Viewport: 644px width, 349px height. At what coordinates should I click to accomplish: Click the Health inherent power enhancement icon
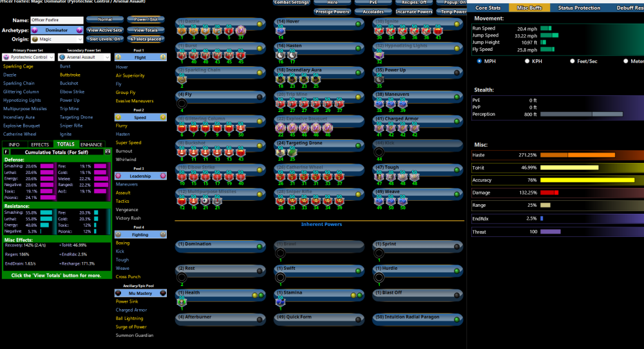[182, 301]
